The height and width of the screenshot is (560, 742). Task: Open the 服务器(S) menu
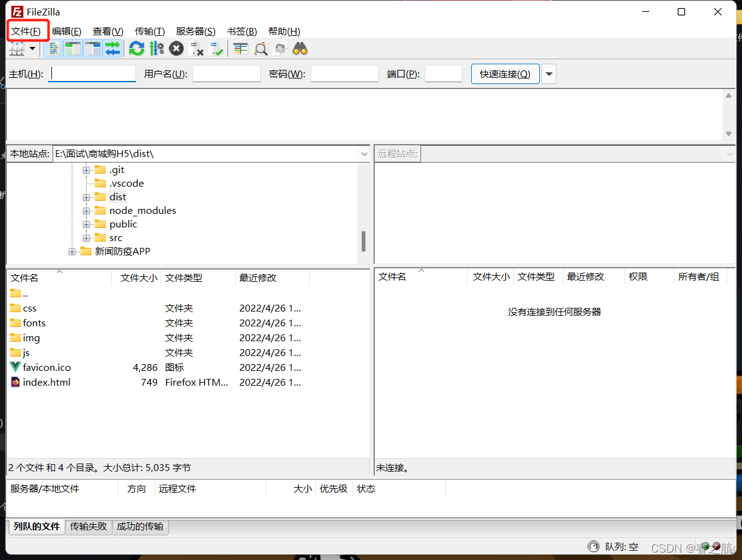coord(195,31)
